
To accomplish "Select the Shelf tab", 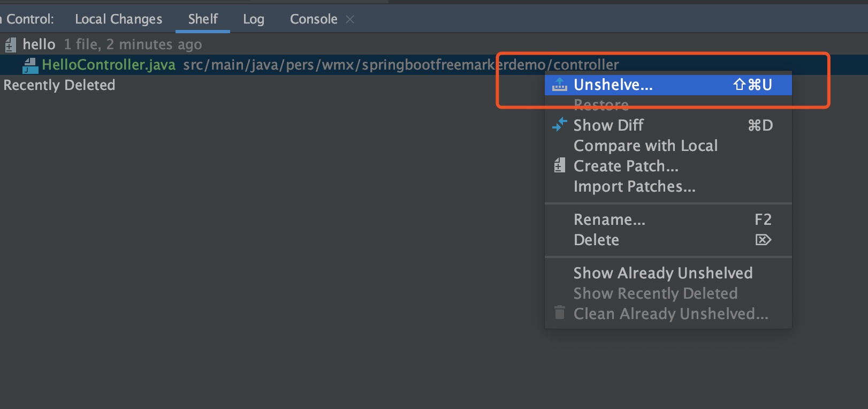I will click(203, 19).
